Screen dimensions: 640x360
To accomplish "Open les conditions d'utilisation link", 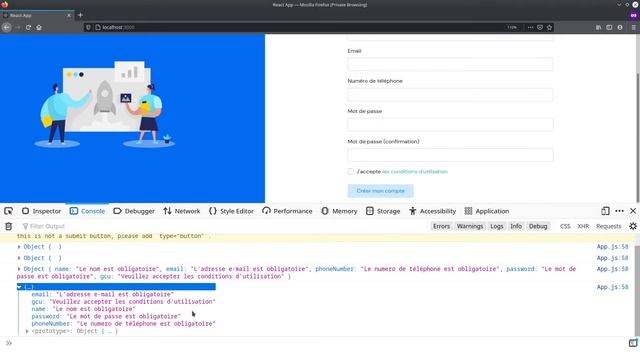I will (x=415, y=171).
